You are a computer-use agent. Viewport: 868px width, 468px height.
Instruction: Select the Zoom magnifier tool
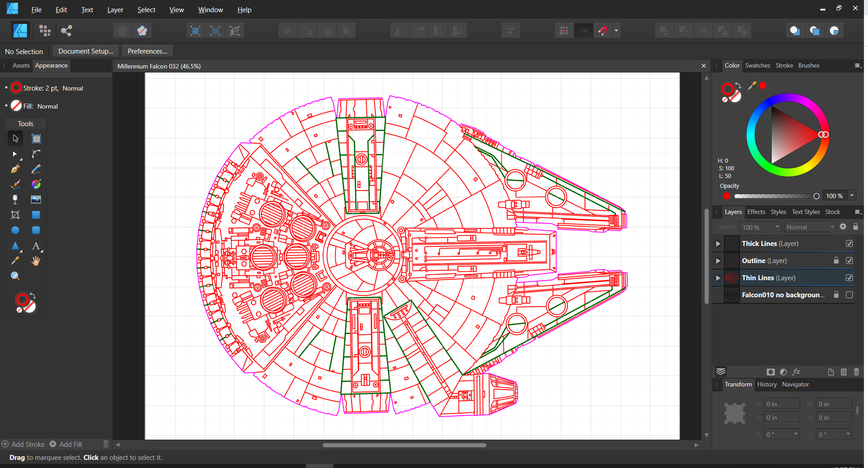[x=15, y=276]
